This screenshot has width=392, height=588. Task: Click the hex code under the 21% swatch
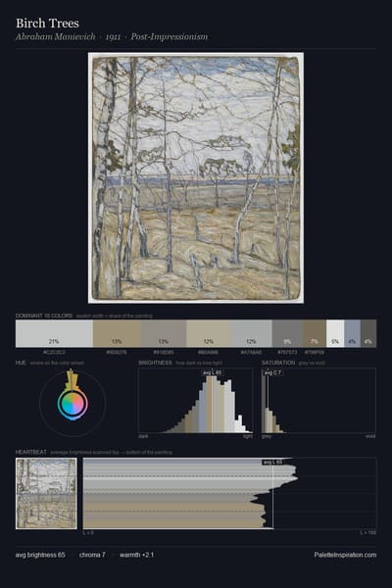54,353
